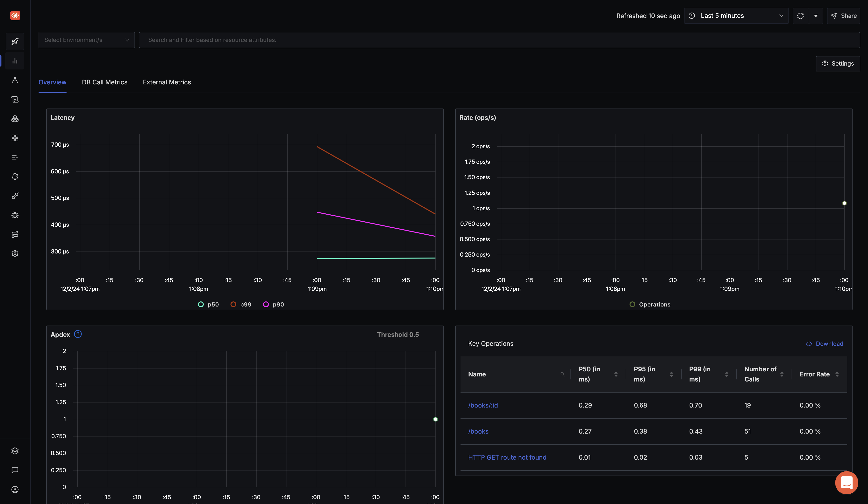Screen dimensions: 868x504
Task: Open the bug Exceptions icon
Action: point(15,215)
